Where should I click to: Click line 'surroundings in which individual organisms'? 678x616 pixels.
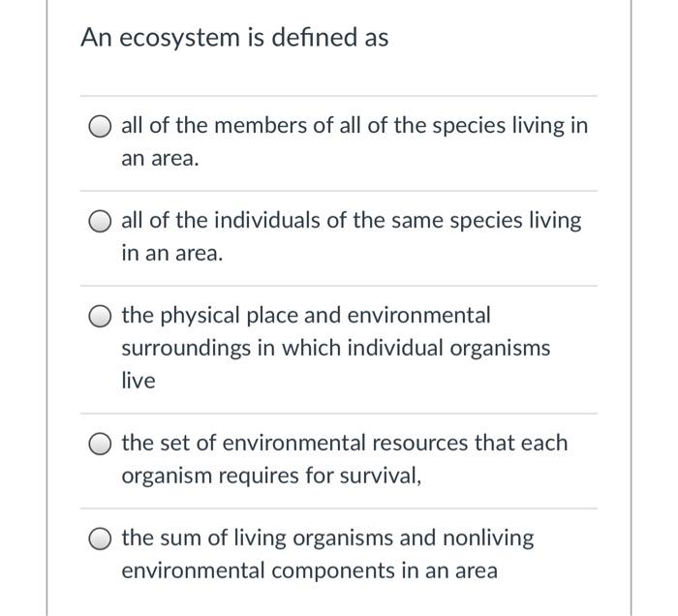(335, 348)
